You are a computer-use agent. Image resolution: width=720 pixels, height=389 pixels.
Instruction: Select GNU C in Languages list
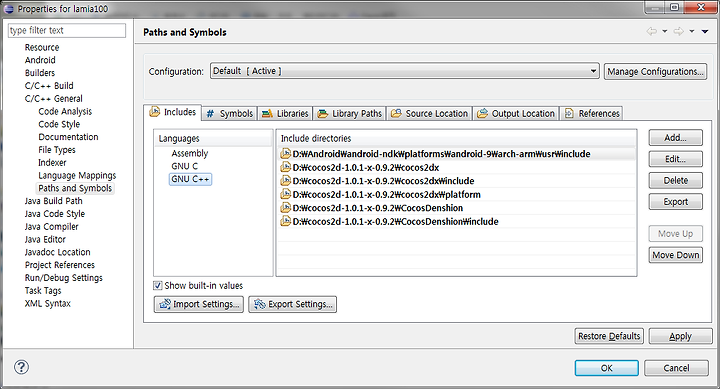pyautogui.click(x=185, y=166)
